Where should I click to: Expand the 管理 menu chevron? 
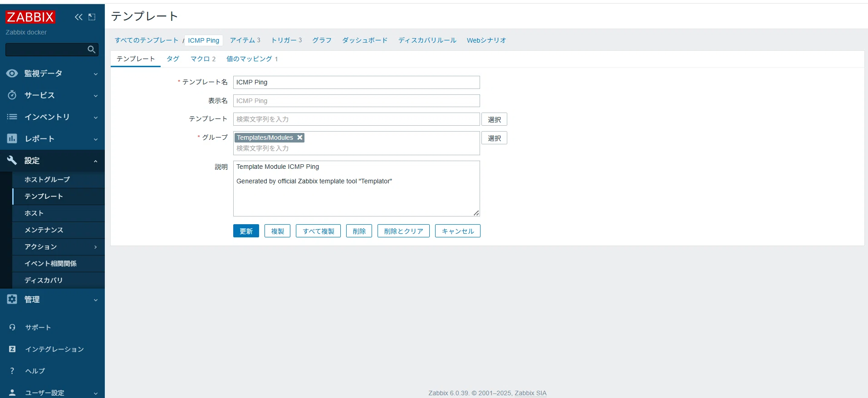(x=96, y=300)
